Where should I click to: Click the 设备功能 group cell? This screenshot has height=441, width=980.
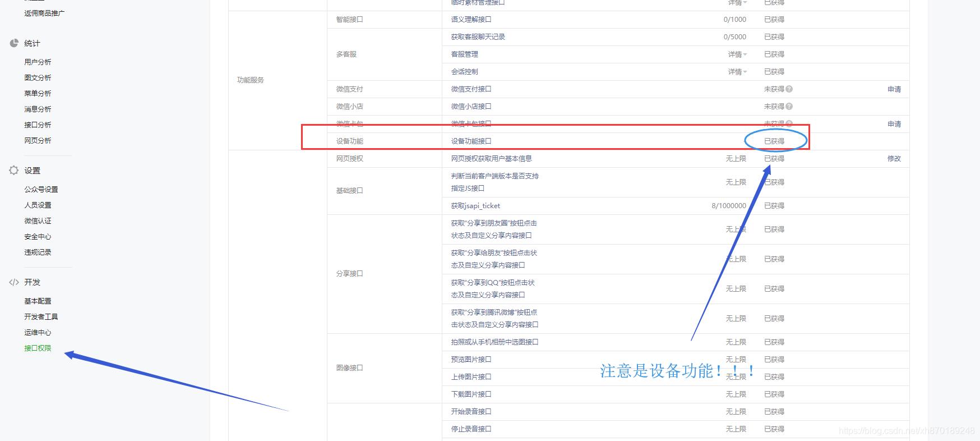tap(350, 141)
